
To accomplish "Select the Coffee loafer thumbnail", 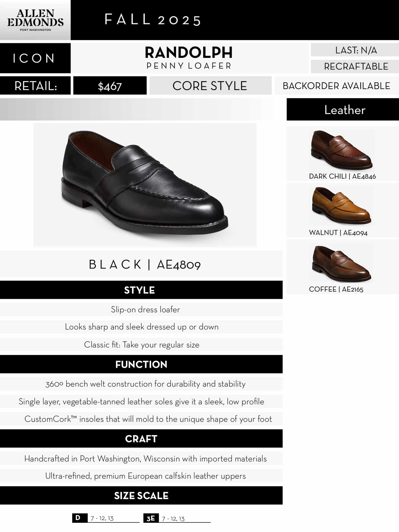I will (341, 263).
